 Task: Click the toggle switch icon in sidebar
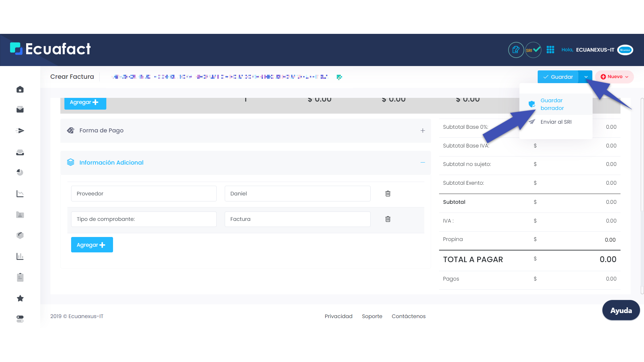[20, 319]
